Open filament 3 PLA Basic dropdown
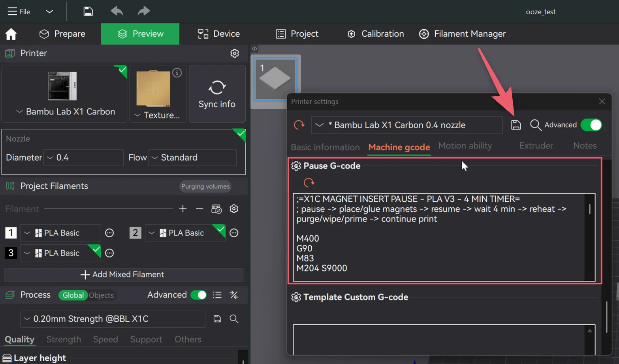Screen dimensions: 619x364 [61, 253]
